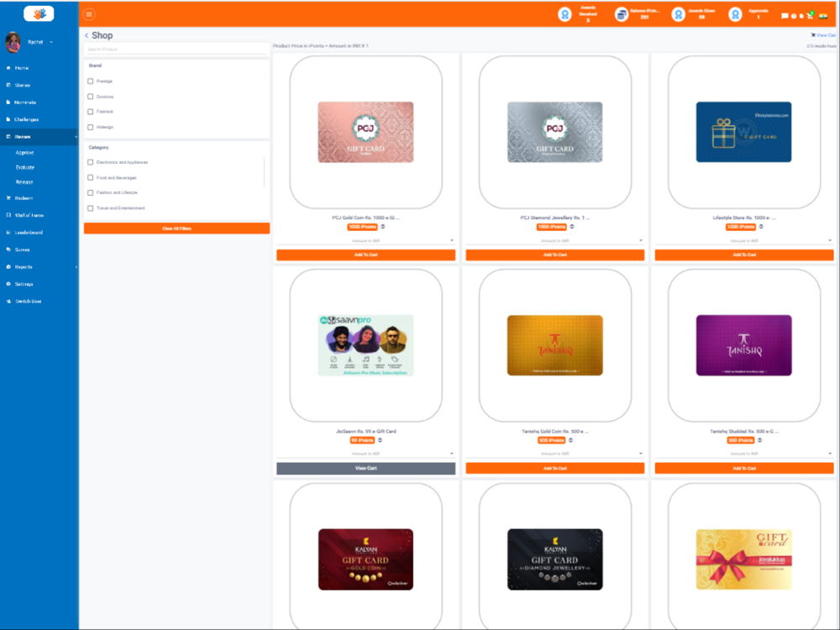Click the Balance iPoints coins icon
The height and width of the screenshot is (630, 840).
(x=622, y=14)
